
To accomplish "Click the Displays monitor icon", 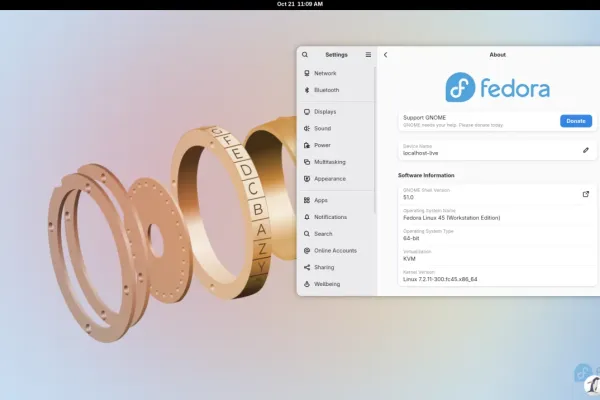I will pos(307,112).
